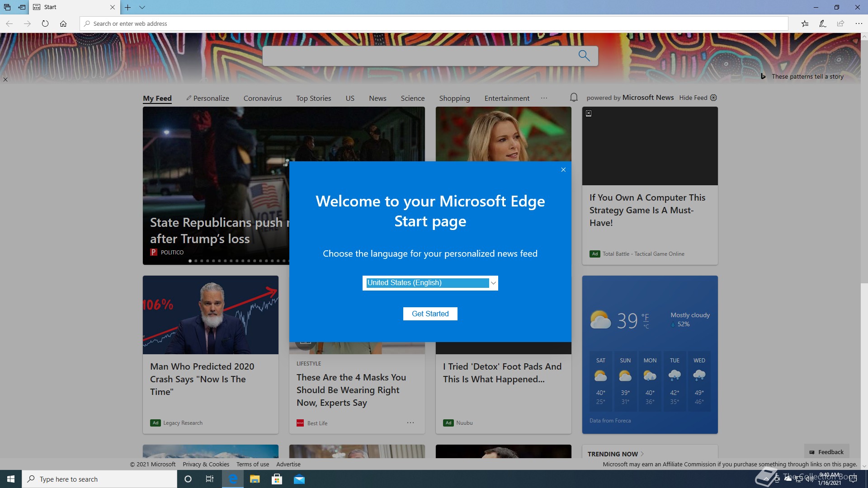868x488 pixels.
Task: Open 'I Tried Detox Foot Pads' article
Action: (x=502, y=373)
